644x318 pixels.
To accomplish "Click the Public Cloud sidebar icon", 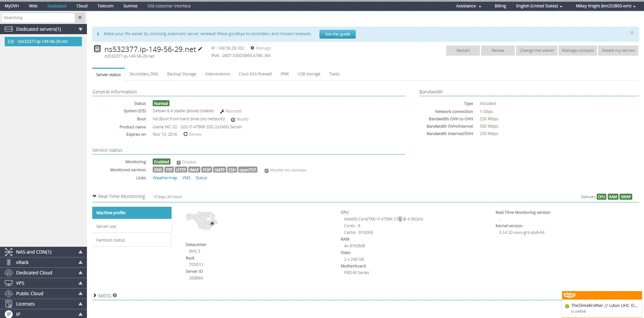I will click(x=9, y=294).
